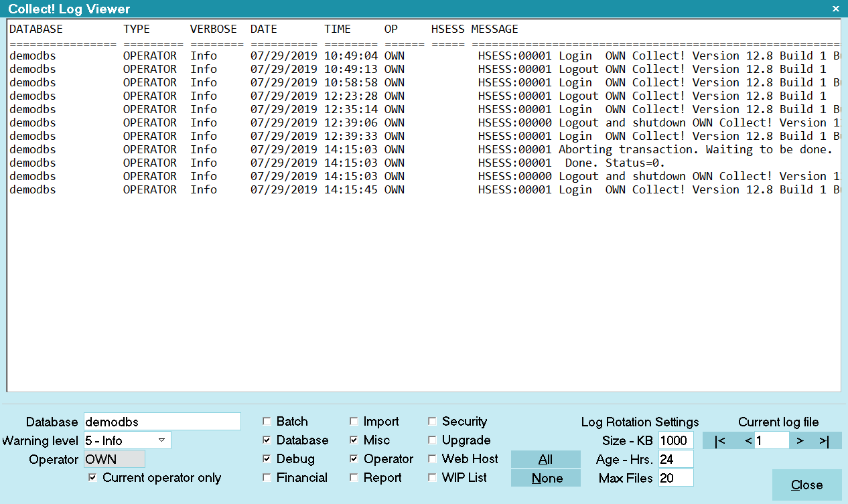Edit the Size - KB field

point(675,440)
